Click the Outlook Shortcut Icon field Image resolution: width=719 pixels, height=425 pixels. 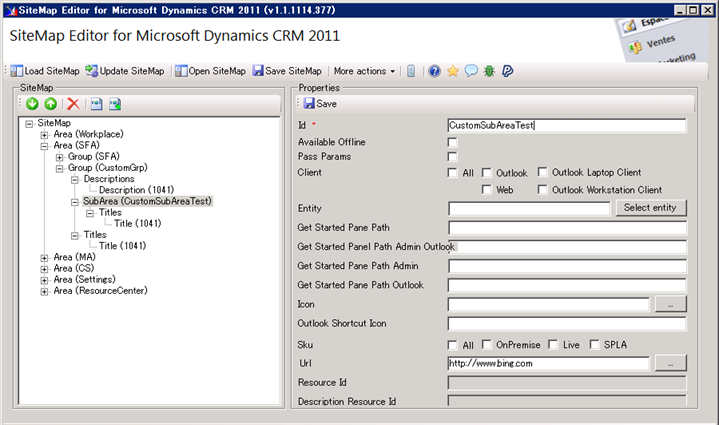click(x=567, y=324)
